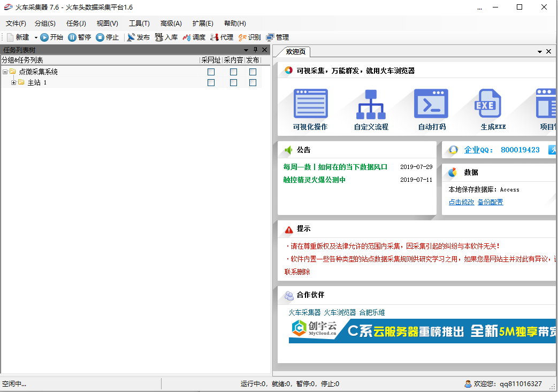Screen dimensions: 558x392
Task: Click the user avatar icon in status bar
Action: coord(468,384)
